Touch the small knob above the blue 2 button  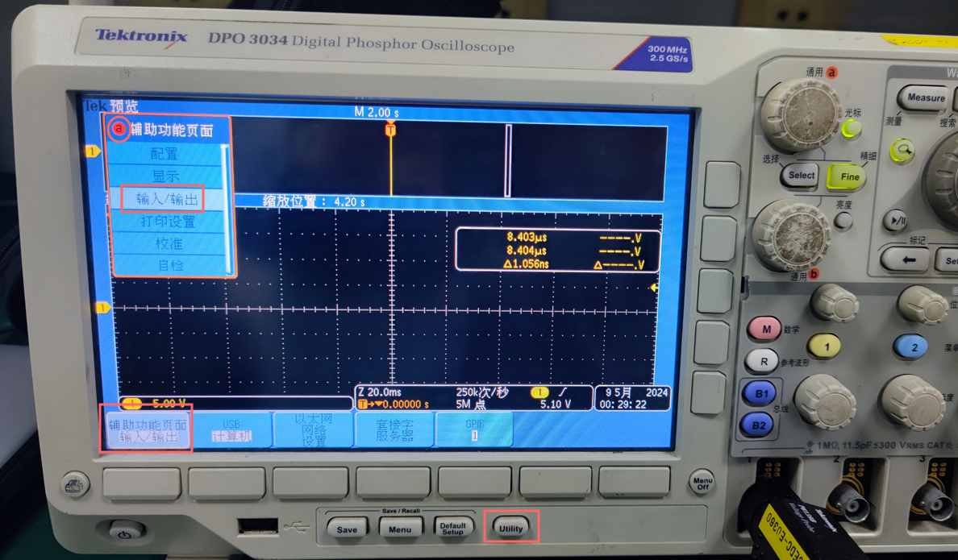[922, 304]
